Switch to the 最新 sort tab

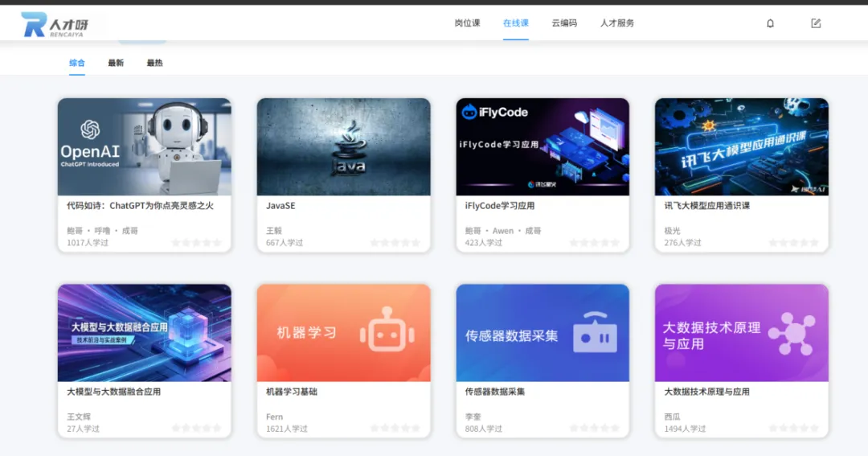pyautogui.click(x=116, y=63)
